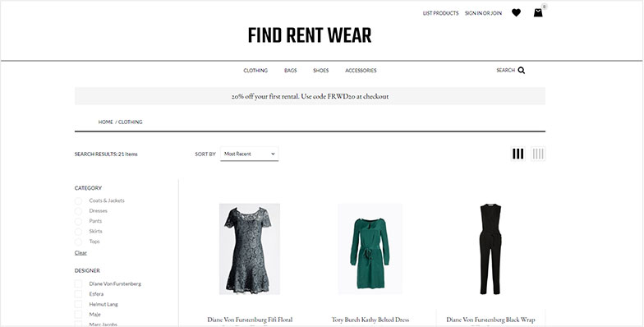Open the Clothing menu
The image size is (644, 327).
tap(255, 71)
